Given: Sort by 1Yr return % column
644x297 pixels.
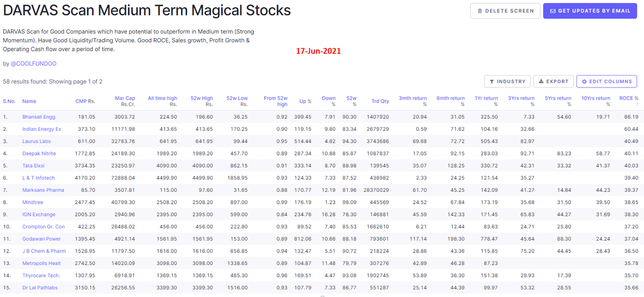Looking at the screenshot, I should 486,101.
